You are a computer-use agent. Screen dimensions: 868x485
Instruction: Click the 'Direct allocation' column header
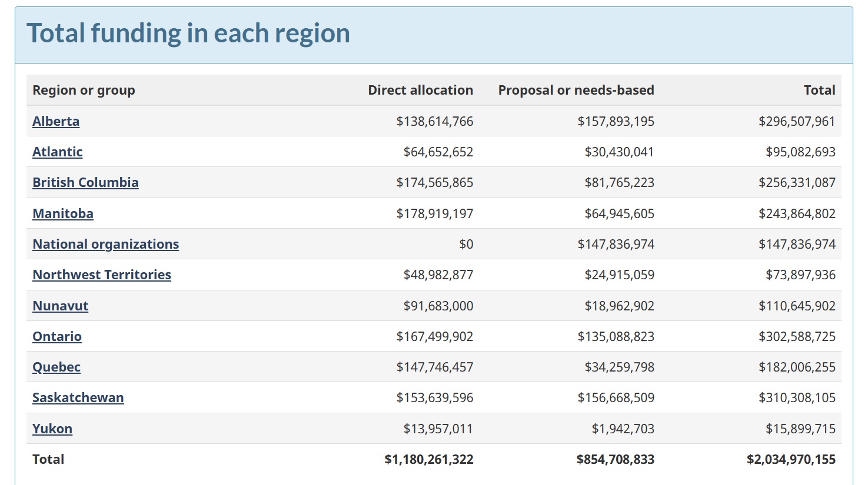[x=420, y=90]
